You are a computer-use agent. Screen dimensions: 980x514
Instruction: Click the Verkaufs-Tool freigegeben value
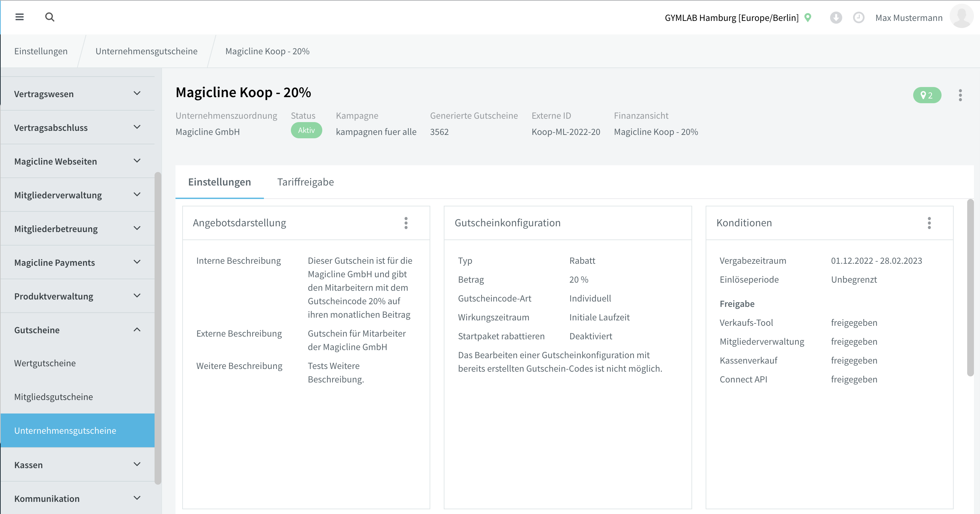pyautogui.click(x=854, y=322)
